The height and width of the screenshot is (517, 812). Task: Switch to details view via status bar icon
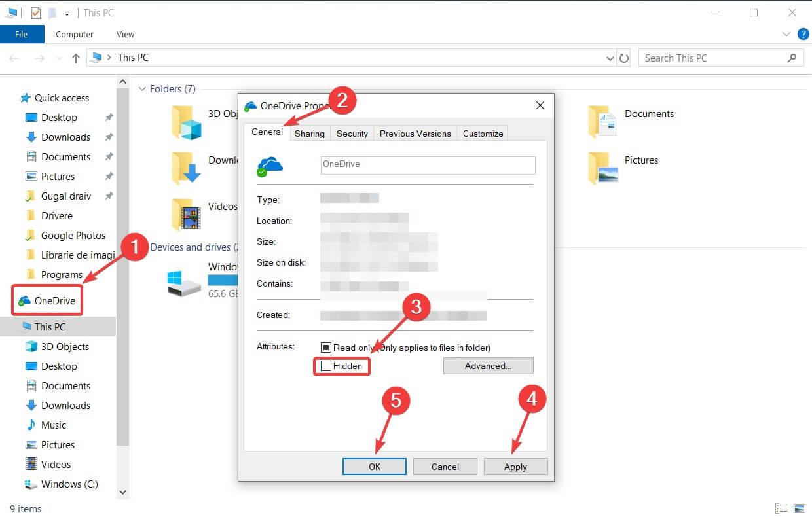coord(781,508)
